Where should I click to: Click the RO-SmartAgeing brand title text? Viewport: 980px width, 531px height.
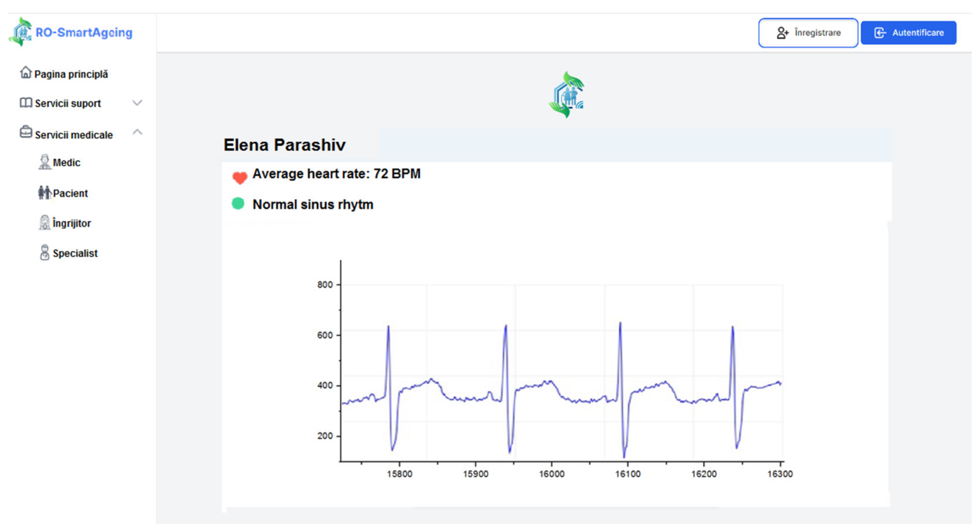pos(84,33)
